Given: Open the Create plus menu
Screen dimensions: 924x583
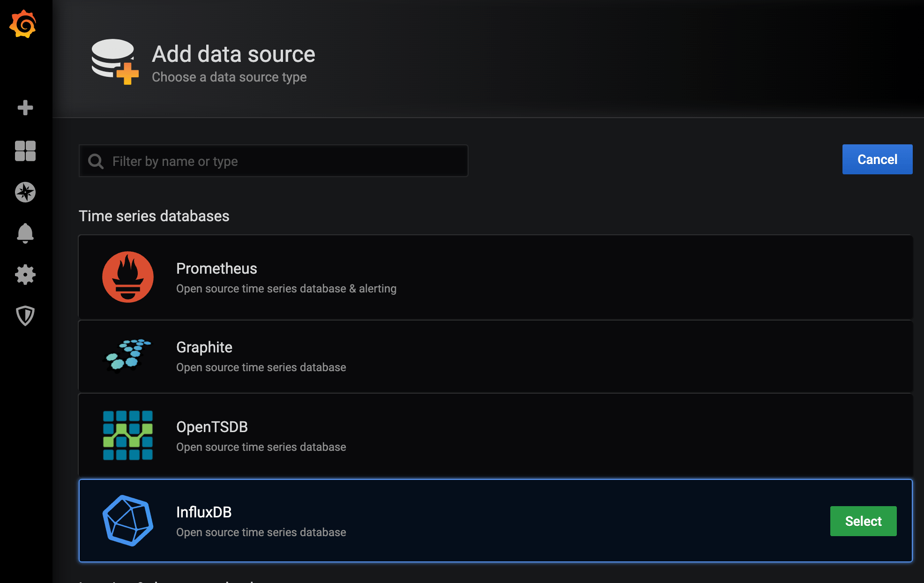Looking at the screenshot, I should point(25,108).
